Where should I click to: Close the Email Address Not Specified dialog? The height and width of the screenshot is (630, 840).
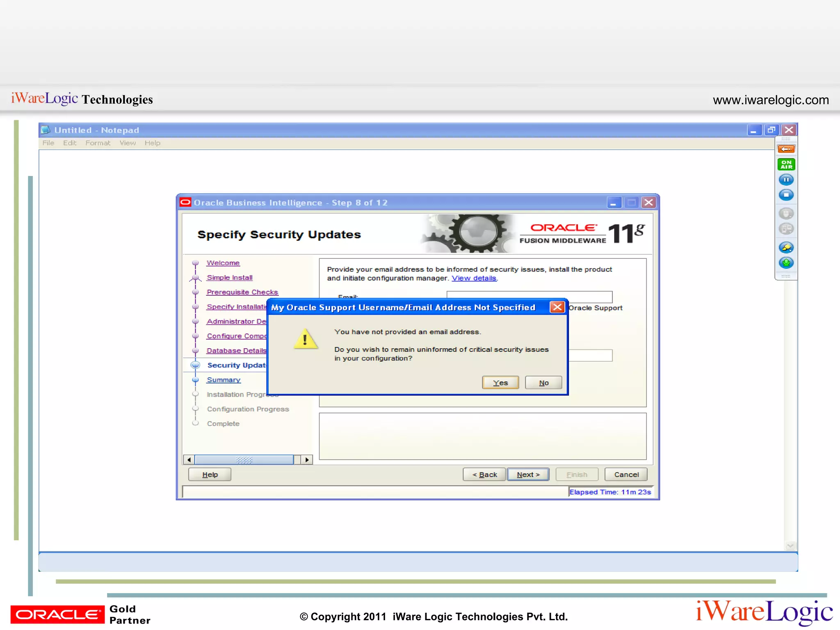click(x=557, y=307)
